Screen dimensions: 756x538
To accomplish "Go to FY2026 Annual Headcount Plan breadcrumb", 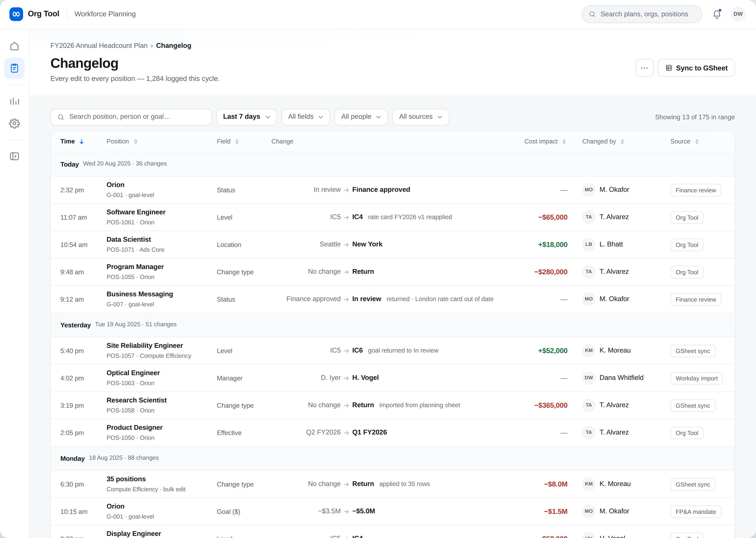I will (99, 46).
